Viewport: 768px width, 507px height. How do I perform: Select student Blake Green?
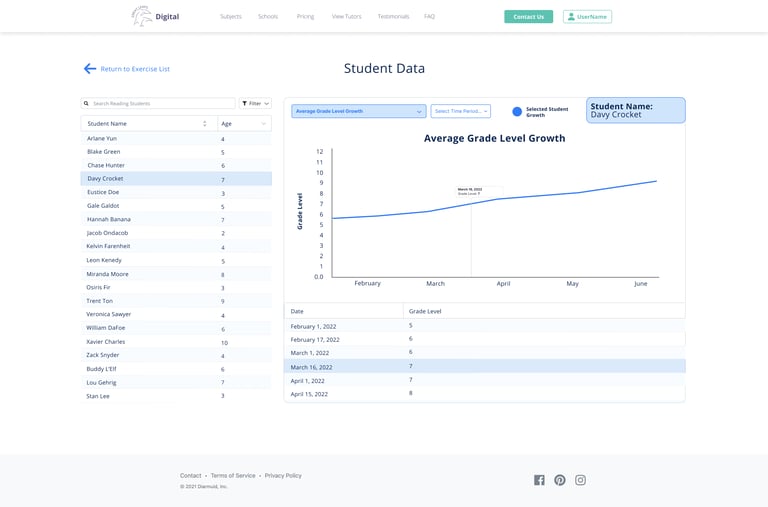[176, 152]
